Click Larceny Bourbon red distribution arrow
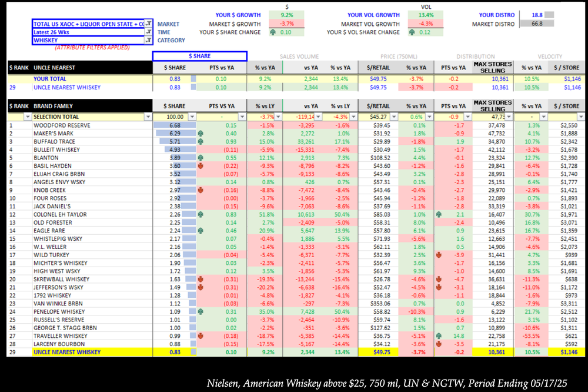Screen dimensions: 588x392 pos(439,344)
